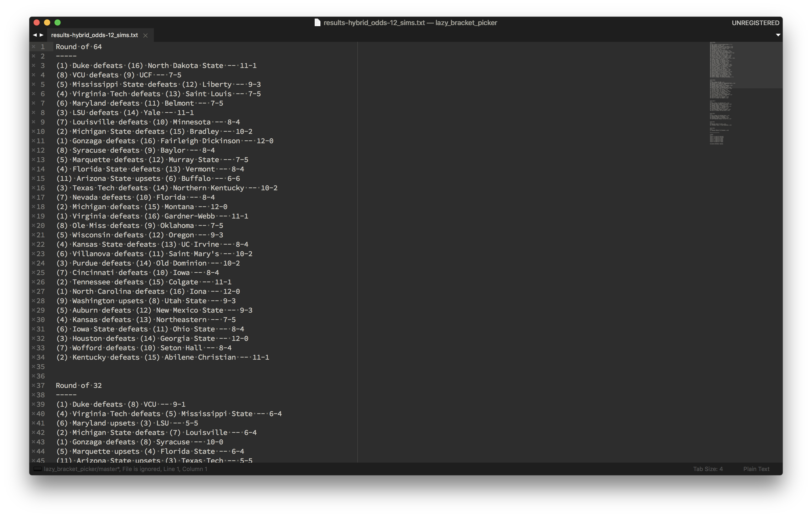Toggle the side panel switcher icon
The width and height of the screenshot is (812, 517).
click(x=38, y=469)
